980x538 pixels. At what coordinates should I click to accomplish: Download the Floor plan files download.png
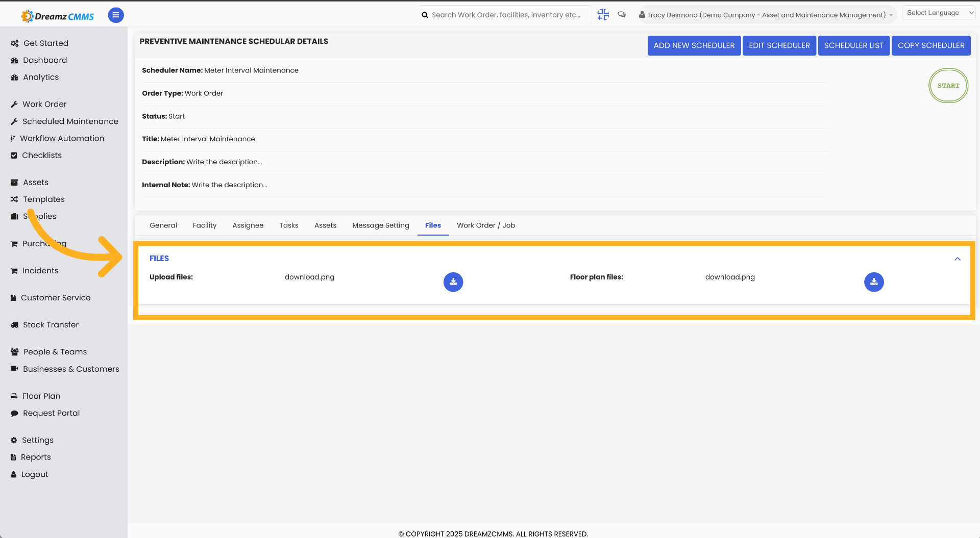click(874, 282)
